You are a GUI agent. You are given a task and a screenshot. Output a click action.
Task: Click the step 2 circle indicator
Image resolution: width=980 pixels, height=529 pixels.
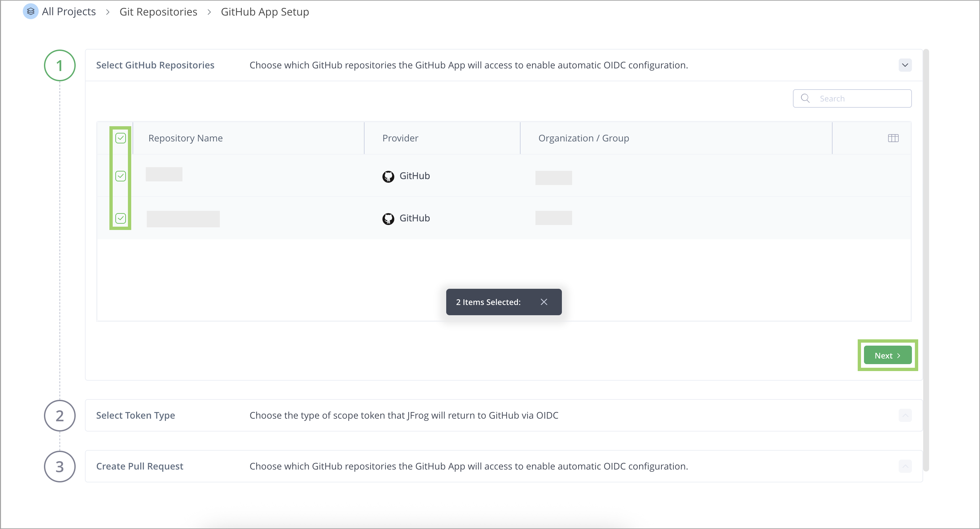pyautogui.click(x=59, y=416)
